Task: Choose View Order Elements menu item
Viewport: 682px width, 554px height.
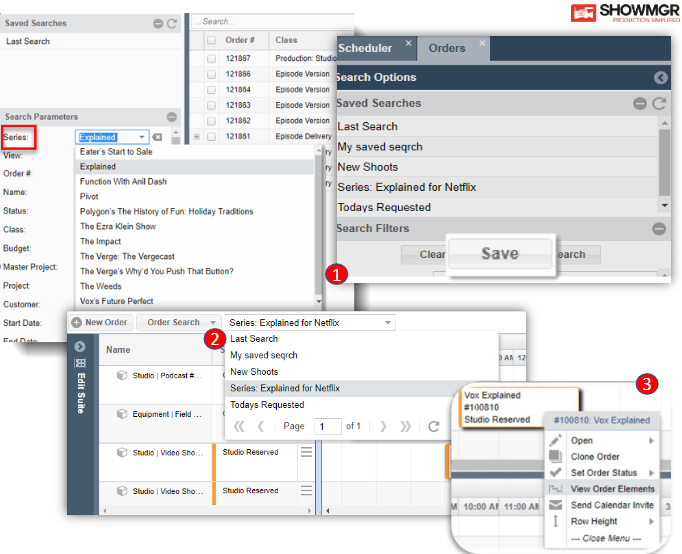Action: 602,489
